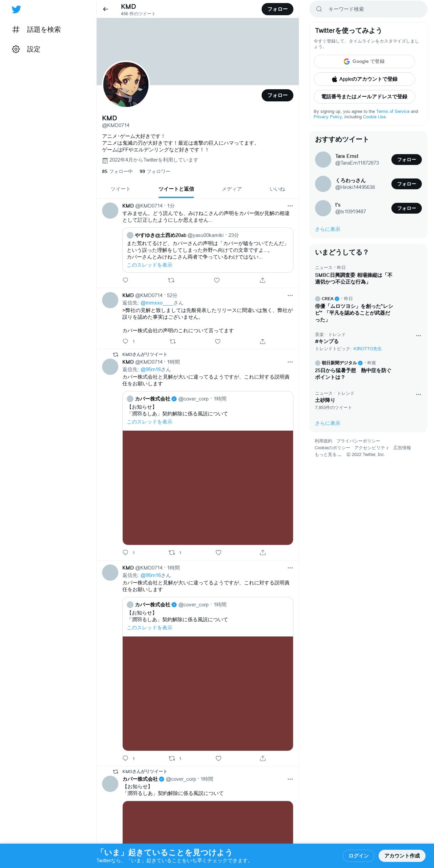Open more options on the 1分 tweet
Screen dimensions: 434x868
tap(290, 206)
